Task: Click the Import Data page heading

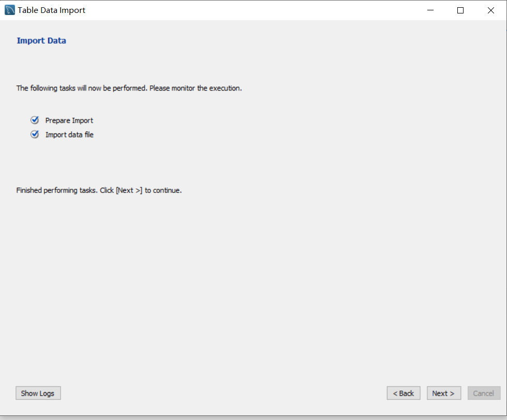Action: (x=41, y=40)
